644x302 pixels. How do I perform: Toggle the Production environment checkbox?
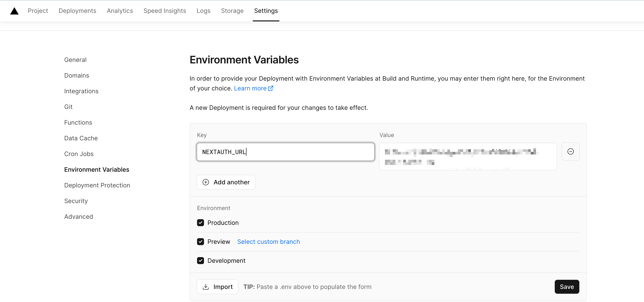[x=201, y=223]
